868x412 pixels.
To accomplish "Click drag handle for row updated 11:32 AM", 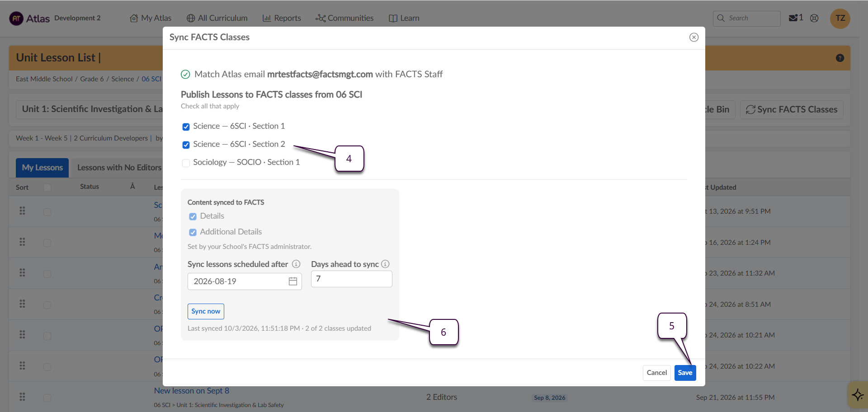I will [x=22, y=273].
